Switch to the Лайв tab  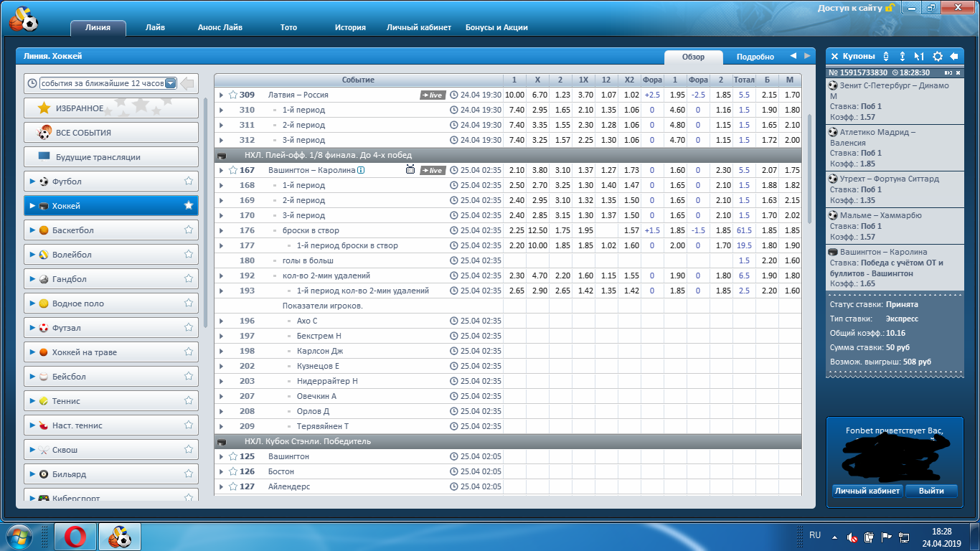pyautogui.click(x=155, y=27)
